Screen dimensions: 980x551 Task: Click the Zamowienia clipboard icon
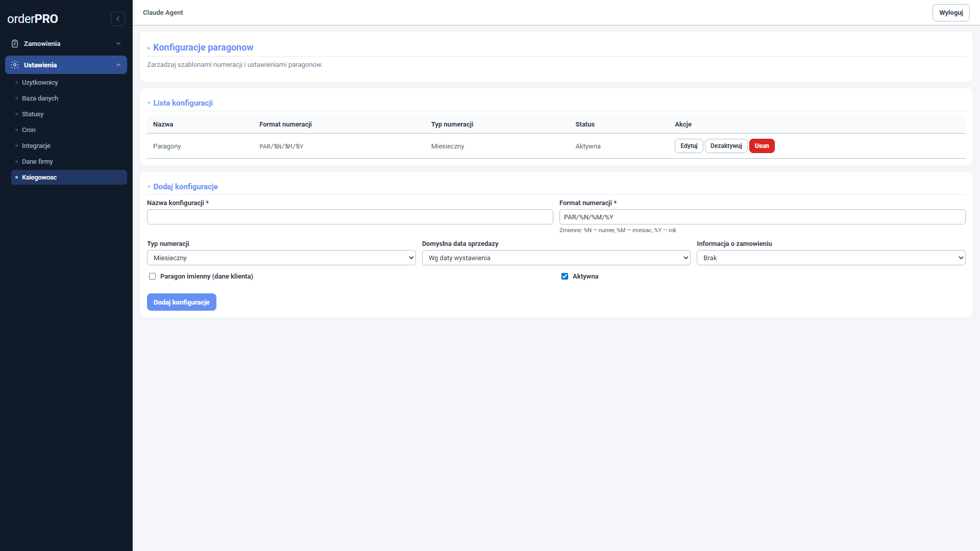pos(15,44)
